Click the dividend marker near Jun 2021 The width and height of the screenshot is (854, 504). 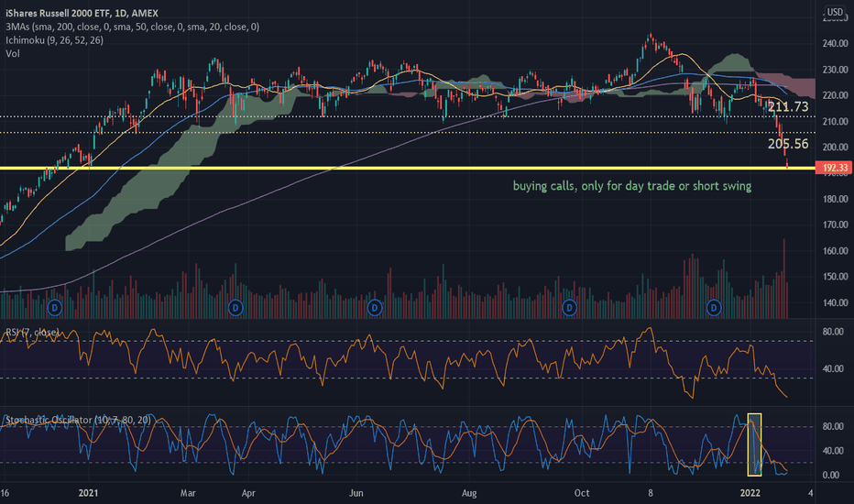point(374,308)
